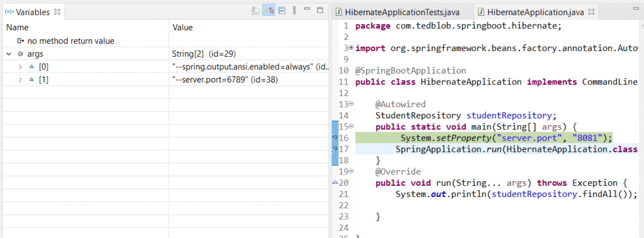Minimize the Variables view

[307, 8]
